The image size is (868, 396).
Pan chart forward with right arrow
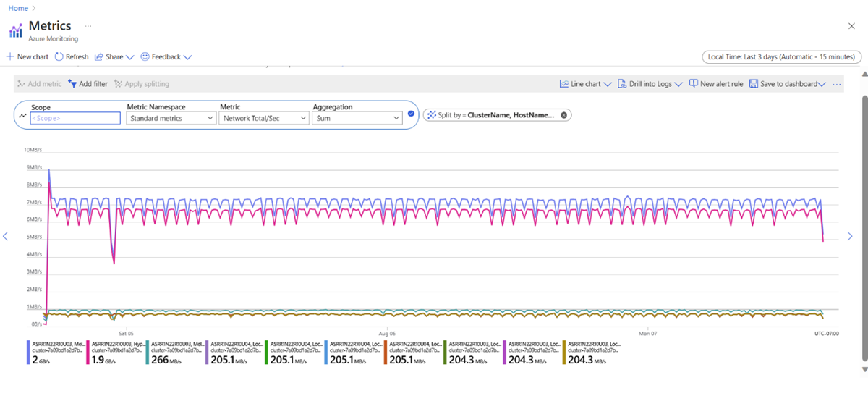[x=850, y=236]
